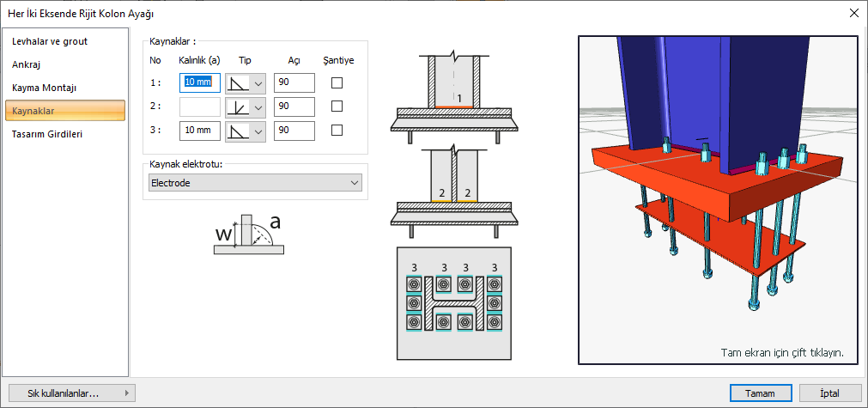
Task: Click the Tip column header
Action: pos(245,60)
